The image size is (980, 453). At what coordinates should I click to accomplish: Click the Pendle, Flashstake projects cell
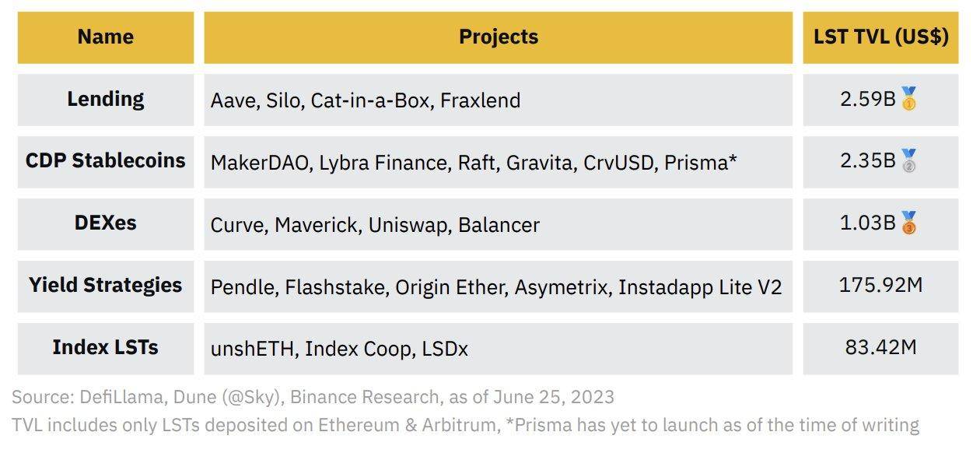pos(499,286)
